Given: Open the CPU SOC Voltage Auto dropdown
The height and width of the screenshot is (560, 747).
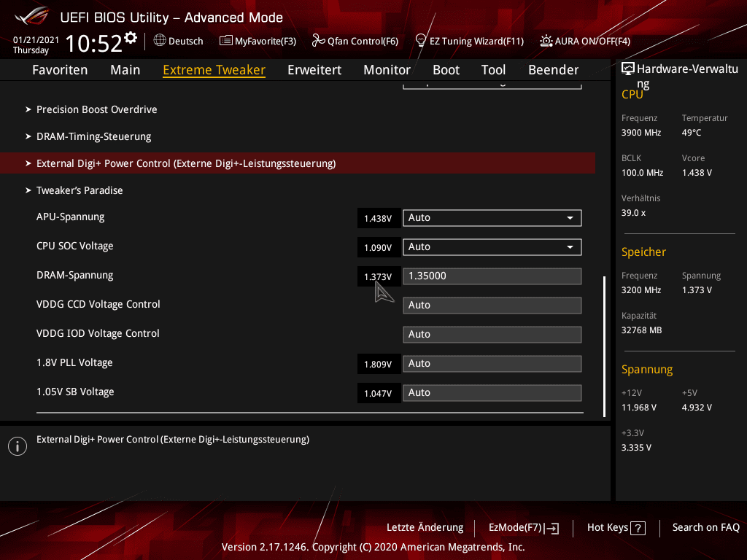Looking at the screenshot, I should click(x=492, y=247).
